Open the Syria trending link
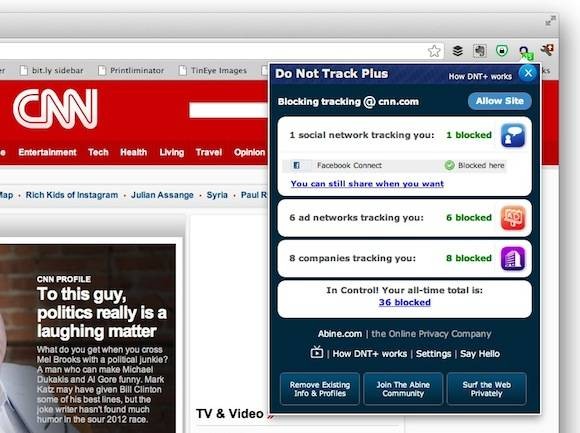 (x=217, y=195)
